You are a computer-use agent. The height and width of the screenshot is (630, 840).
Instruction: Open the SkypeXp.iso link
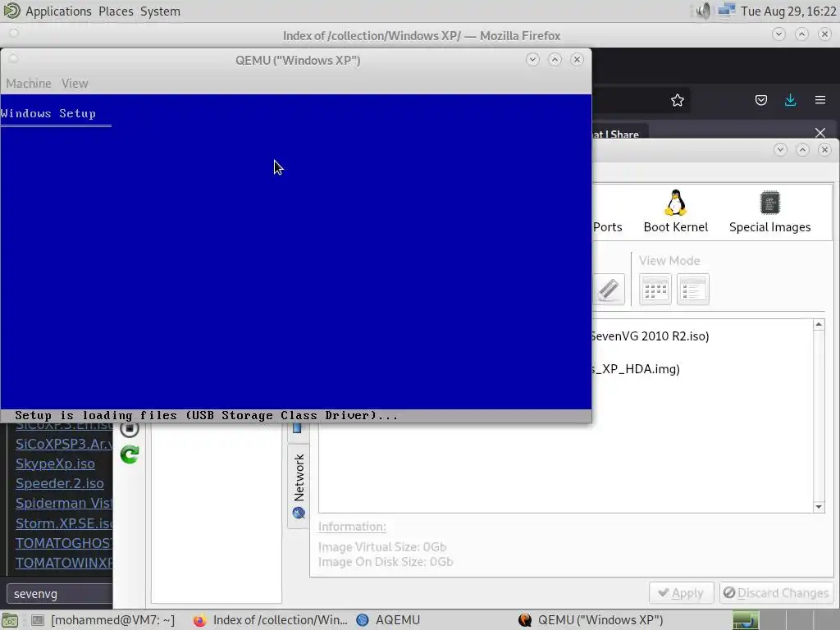coord(55,463)
